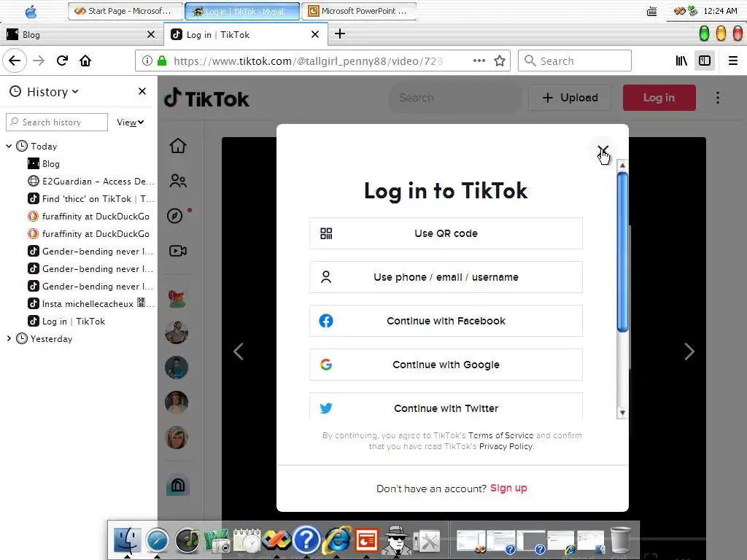Switch to Start Page - Microsoft taskbar window
The image size is (747, 560).
coord(125,11)
